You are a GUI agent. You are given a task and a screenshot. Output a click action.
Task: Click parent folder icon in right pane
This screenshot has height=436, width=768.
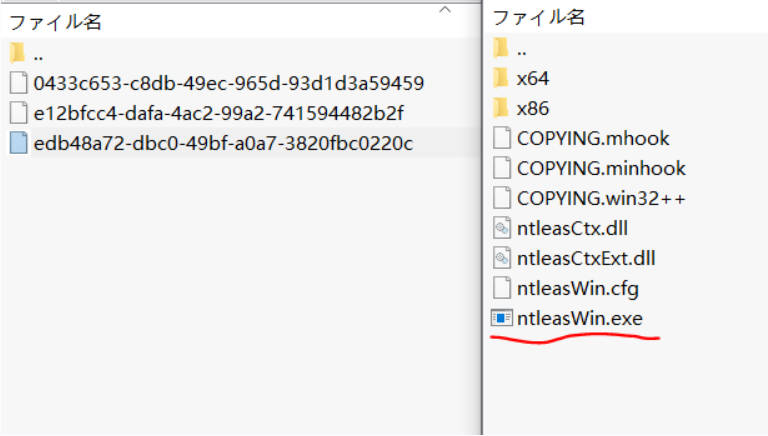point(501,48)
